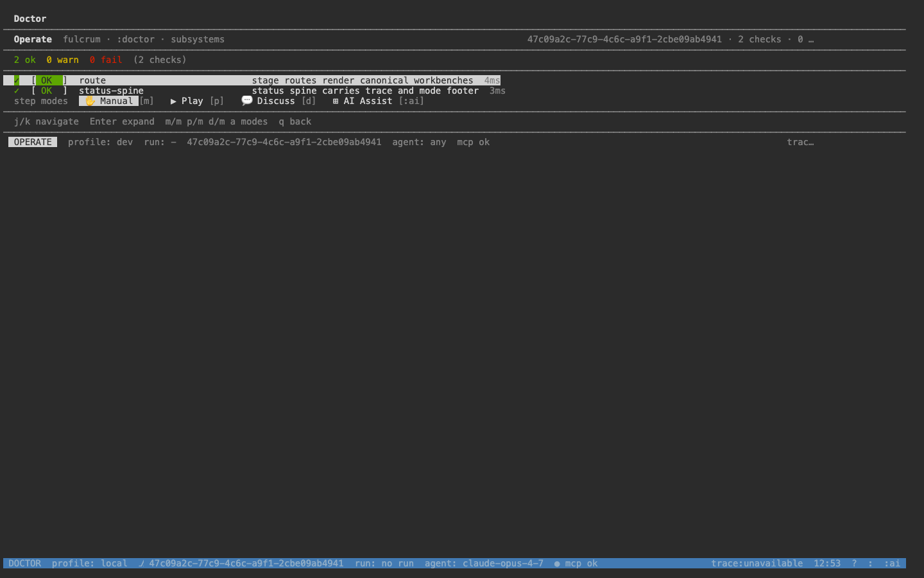Click 'trace:unavailable' in bottom status bar
The width and height of the screenshot is (924, 578).
coord(757,563)
